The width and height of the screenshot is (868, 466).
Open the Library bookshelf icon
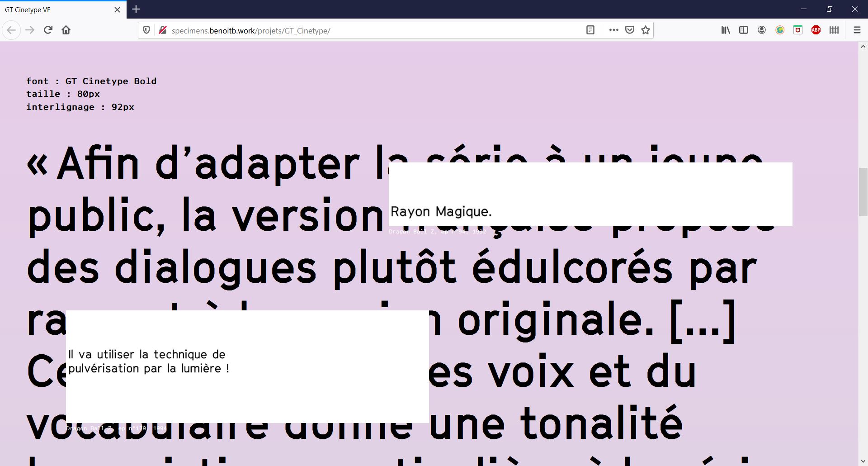[726, 30]
